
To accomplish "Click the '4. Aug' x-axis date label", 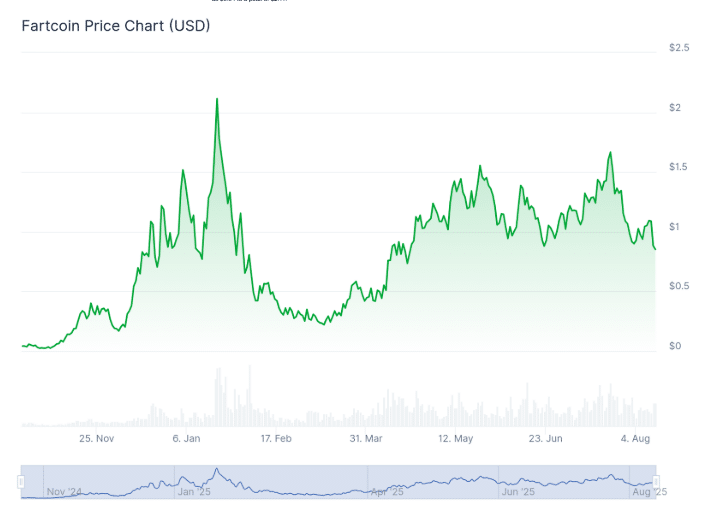I will 635,439.
